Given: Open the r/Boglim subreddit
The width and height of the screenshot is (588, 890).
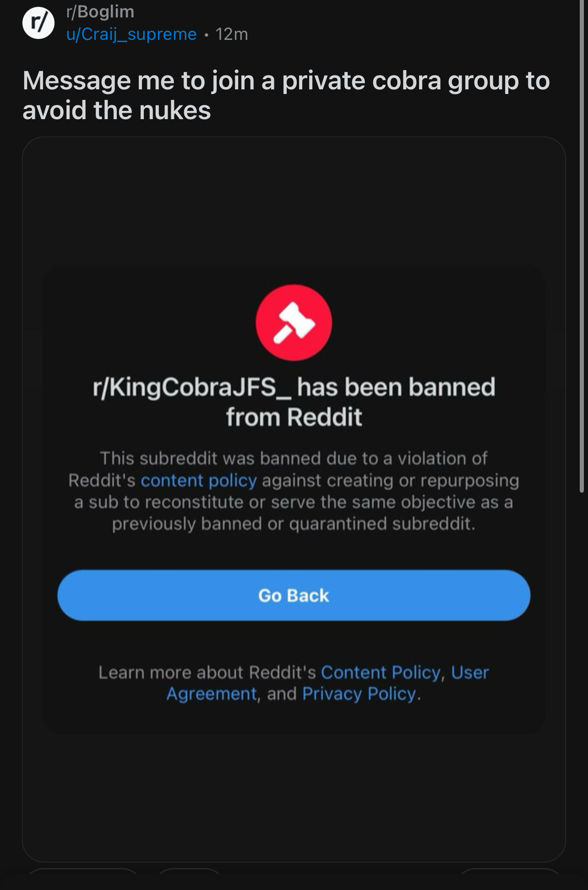Looking at the screenshot, I should coord(100,12).
